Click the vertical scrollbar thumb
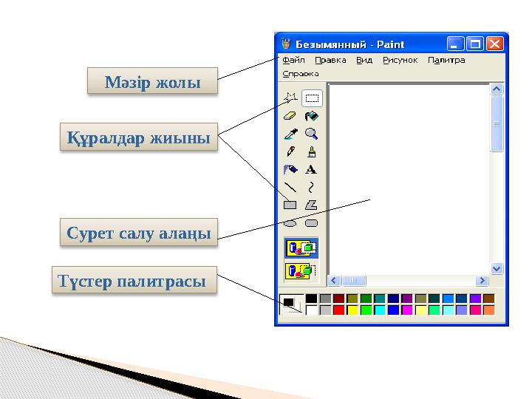The width and height of the screenshot is (532, 399). 497,124
